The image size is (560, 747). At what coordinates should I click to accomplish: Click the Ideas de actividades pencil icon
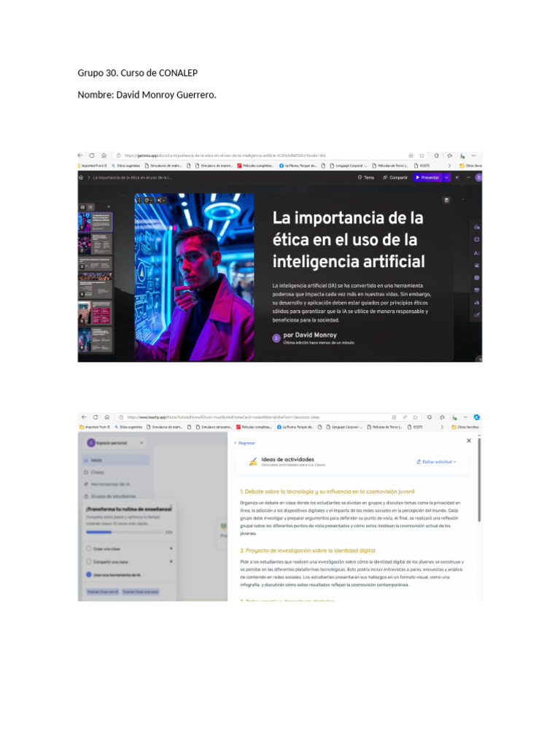point(253,461)
